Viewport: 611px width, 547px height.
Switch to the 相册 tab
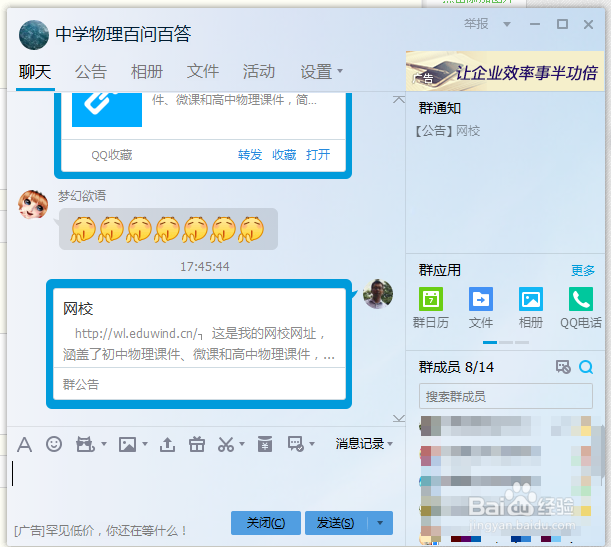pos(147,72)
